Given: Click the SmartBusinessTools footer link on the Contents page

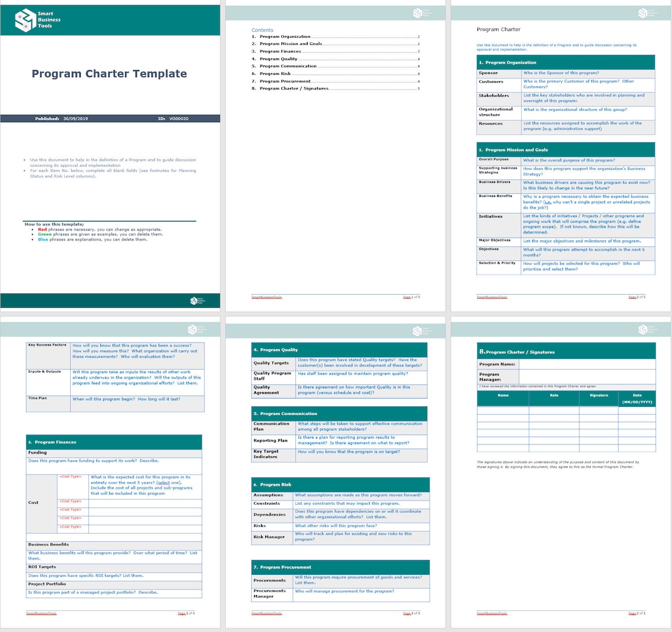Looking at the screenshot, I should coord(267,297).
